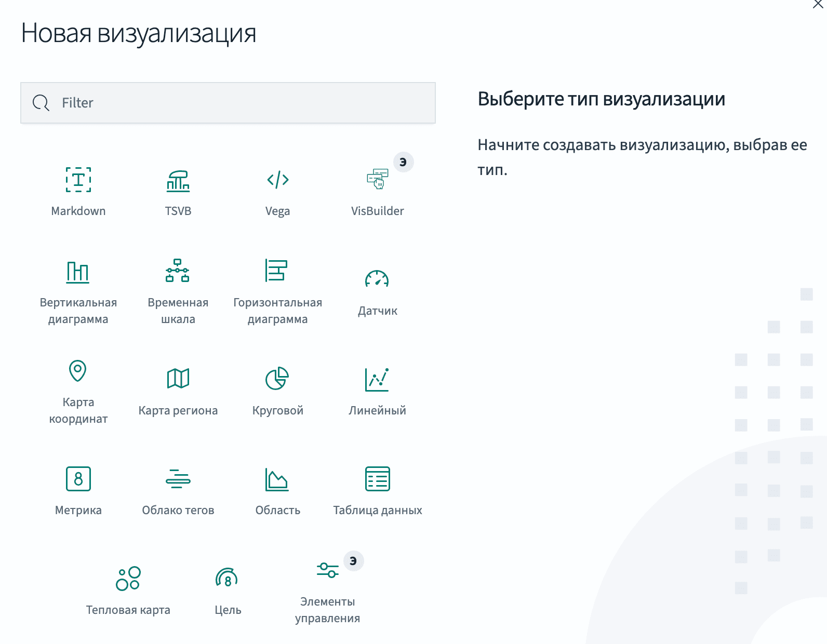
Task: Choose the Временная шкала timeline icon
Action: [x=178, y=272]
